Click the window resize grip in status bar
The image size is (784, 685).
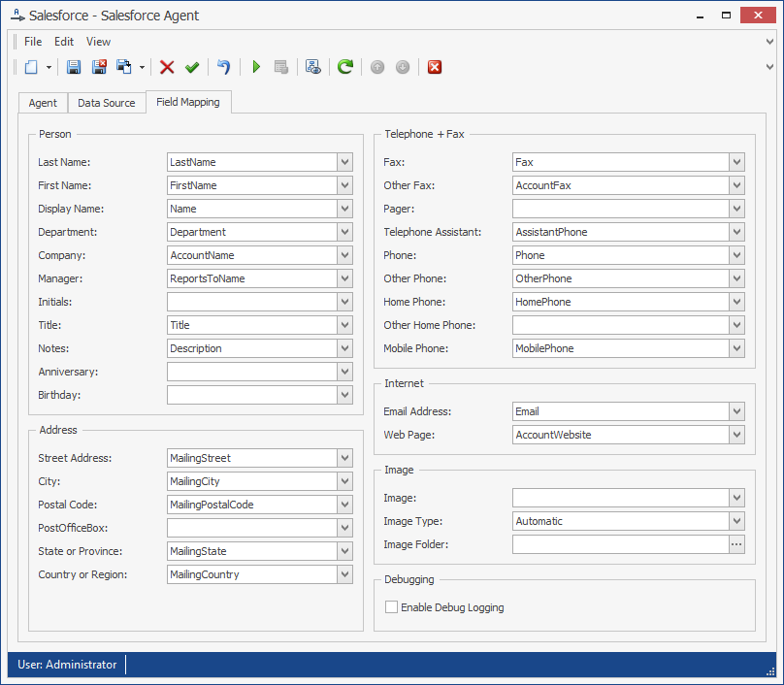point(770,671)
